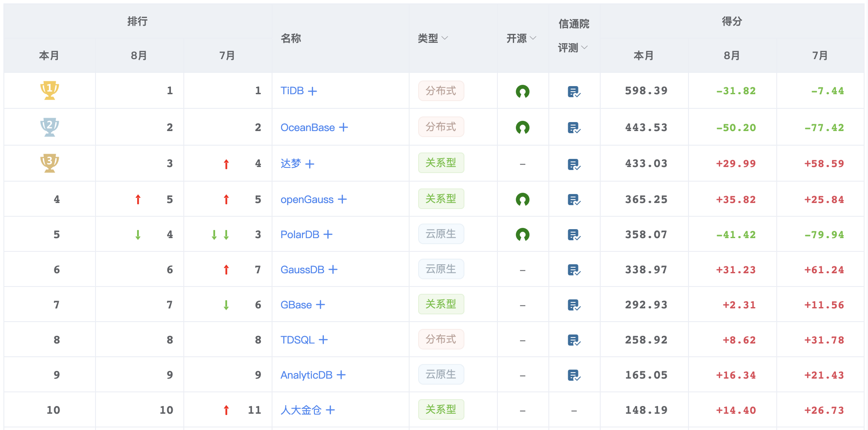Click the plus icon next to openGauss
868x430 pixels.
click(342, 199)
